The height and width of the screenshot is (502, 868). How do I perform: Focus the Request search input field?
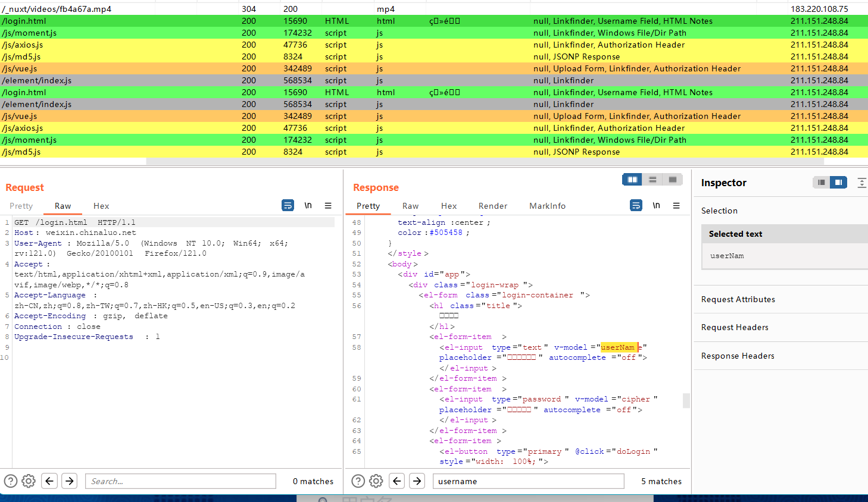click(180, 481)
